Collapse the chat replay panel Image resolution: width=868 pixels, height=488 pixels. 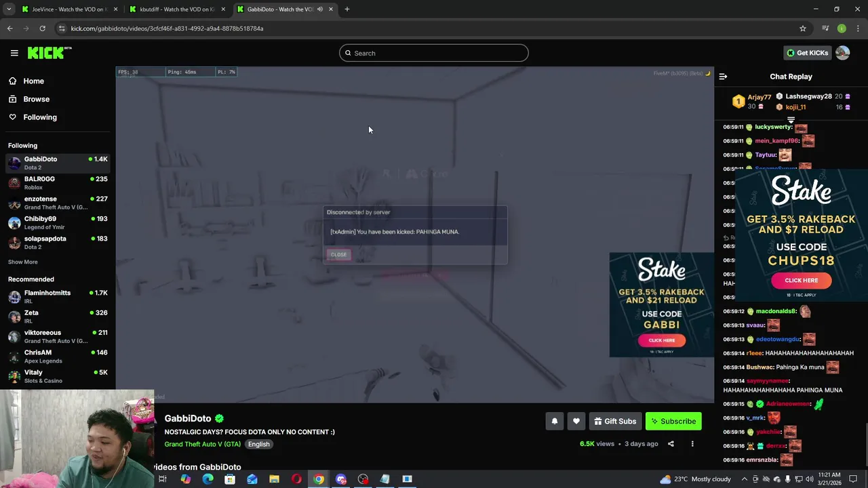click(723, 77)
